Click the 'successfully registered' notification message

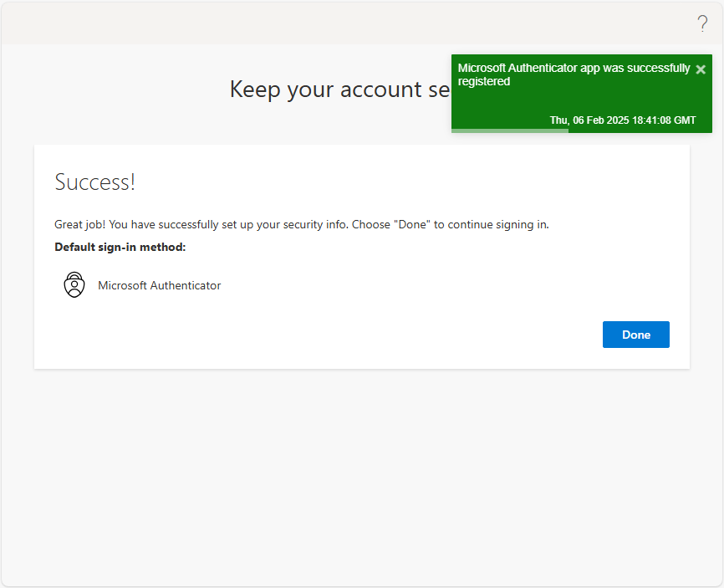(x=574, y=74)
